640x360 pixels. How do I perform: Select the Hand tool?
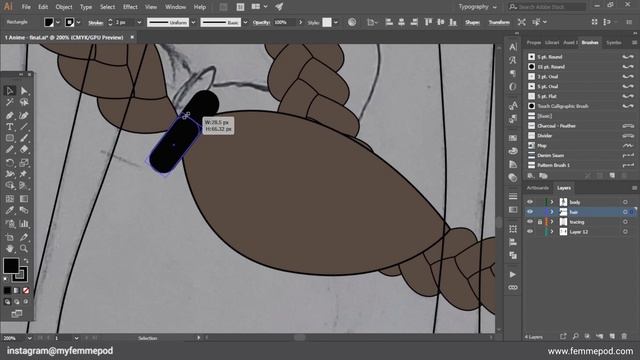click(10, 249)
